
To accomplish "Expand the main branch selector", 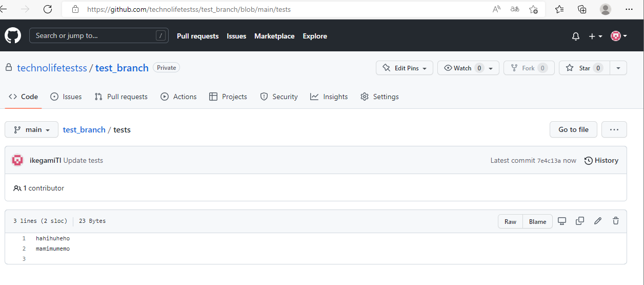I will [32, 129].
